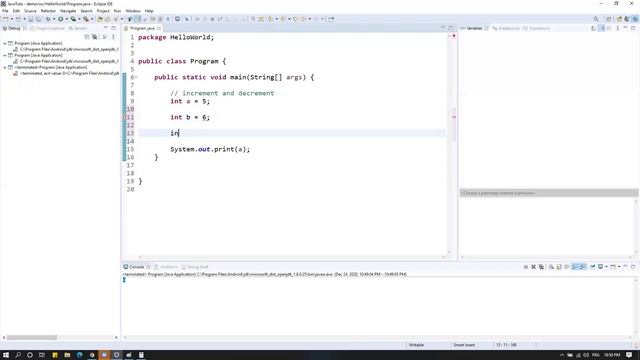Collapse the second Program [Java Application] node
The image size is (640, 360).
[x=5, y=55]
